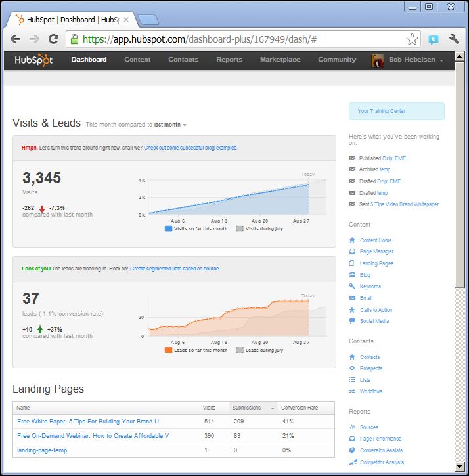Click the Social Media speech bubble icon
The height and width of the screenshot is (476, 469).
[x=353, y=321]
